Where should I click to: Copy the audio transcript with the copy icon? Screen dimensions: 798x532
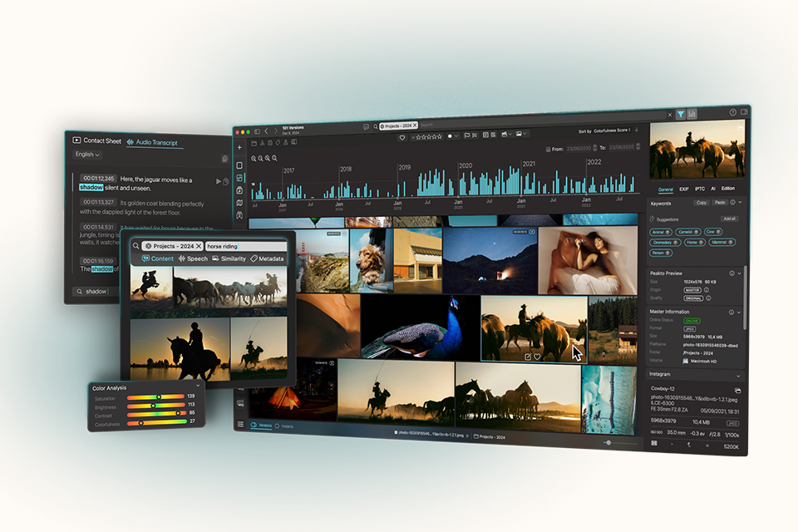click(224, 159)
